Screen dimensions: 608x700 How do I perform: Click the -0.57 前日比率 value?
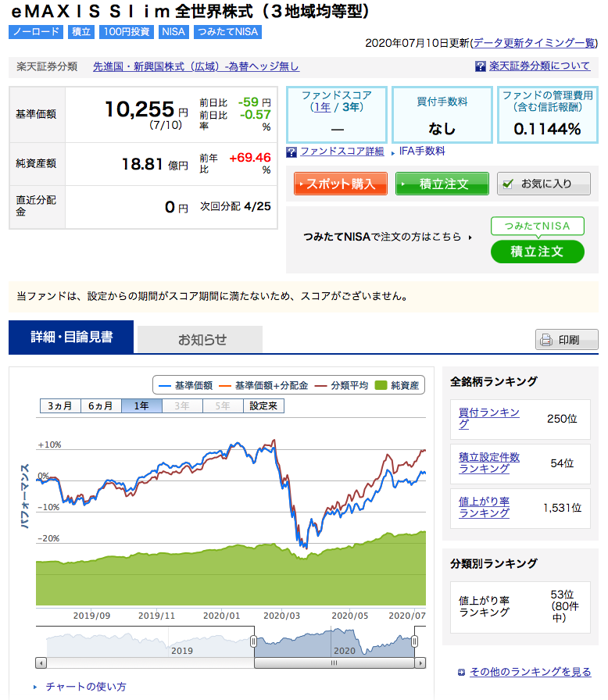(255, 115)
